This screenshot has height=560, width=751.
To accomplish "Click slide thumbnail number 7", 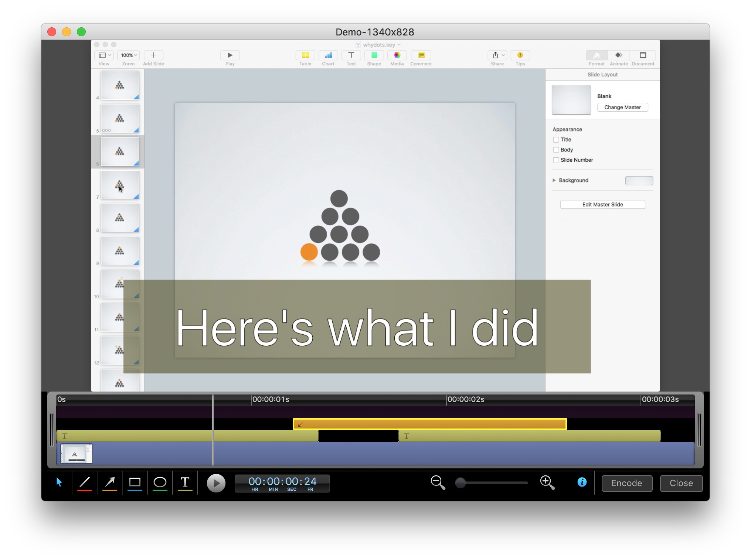I will coord(120,187).
